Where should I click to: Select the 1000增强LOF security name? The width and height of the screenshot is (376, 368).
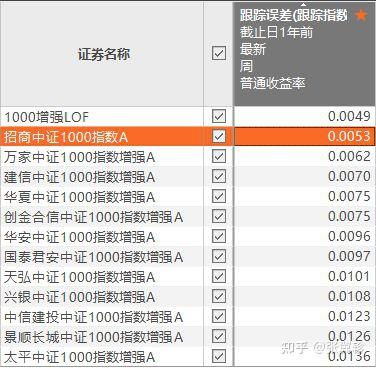pyautogui.click(x=47, y=117)
